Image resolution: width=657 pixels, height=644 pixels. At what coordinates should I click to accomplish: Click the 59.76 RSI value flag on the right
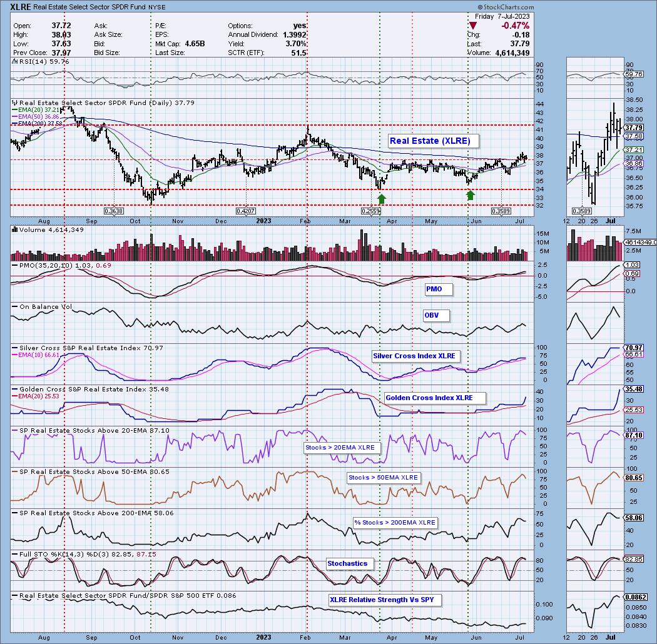click(x=633, y=74)
